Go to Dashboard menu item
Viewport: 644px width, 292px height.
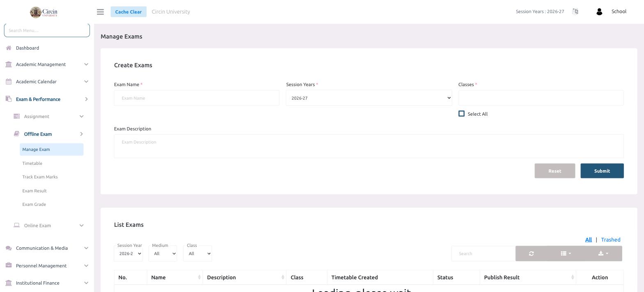(x=28, y=48)
